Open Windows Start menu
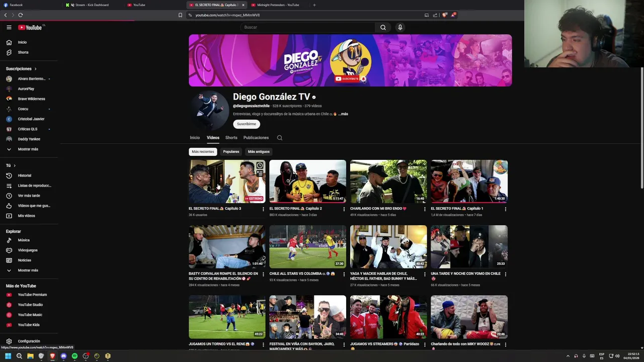 tap(8, 356)
